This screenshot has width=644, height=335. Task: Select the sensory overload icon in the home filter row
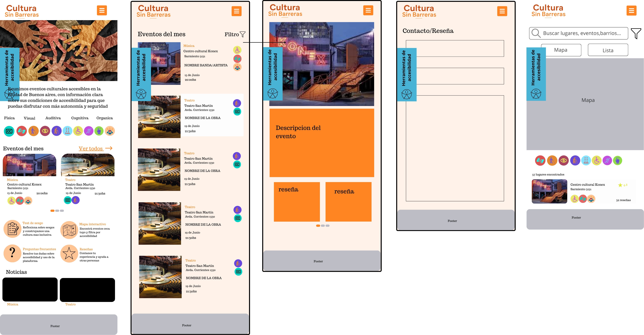[x=110, y=131]
